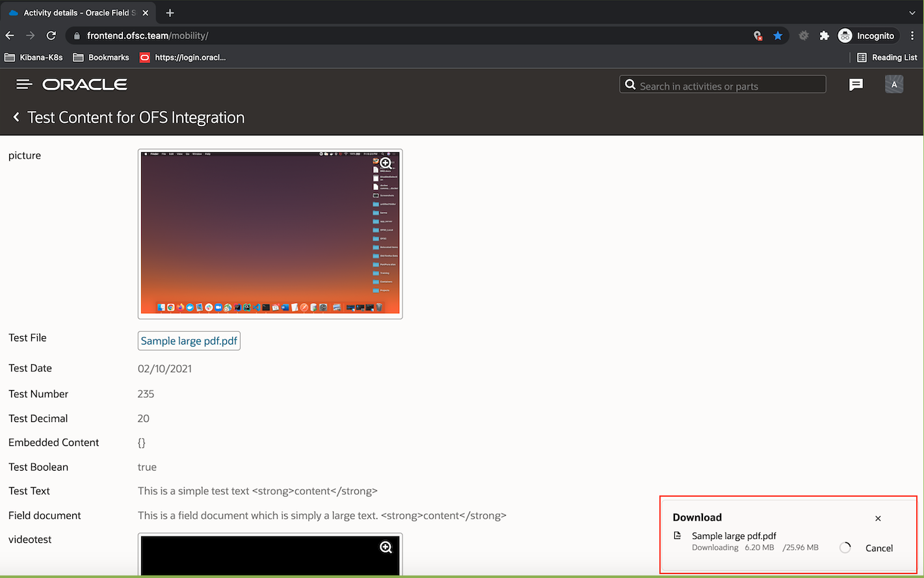Open the user avatar menu

pyautogui.click(x=894, y=85)
